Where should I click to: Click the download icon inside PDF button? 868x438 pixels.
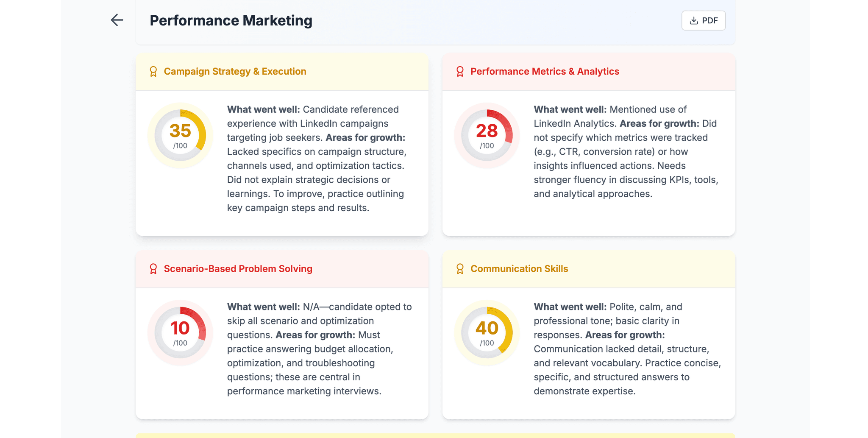694,21
